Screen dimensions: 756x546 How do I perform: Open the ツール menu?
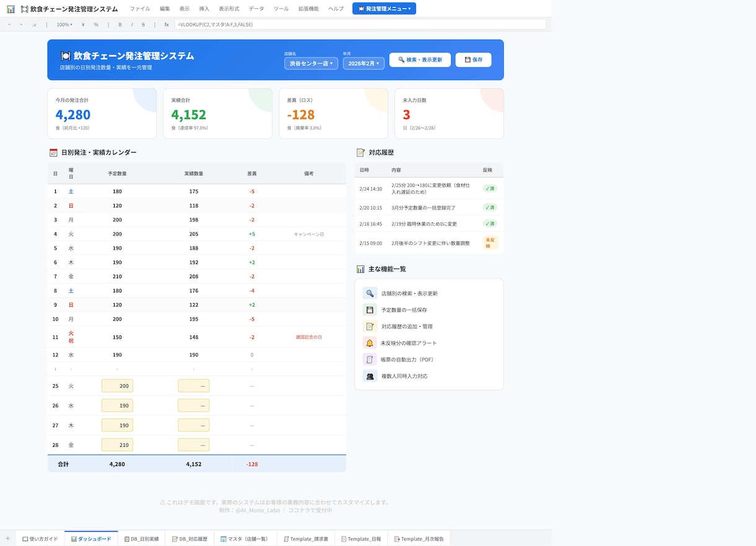[x=281, y=9]
